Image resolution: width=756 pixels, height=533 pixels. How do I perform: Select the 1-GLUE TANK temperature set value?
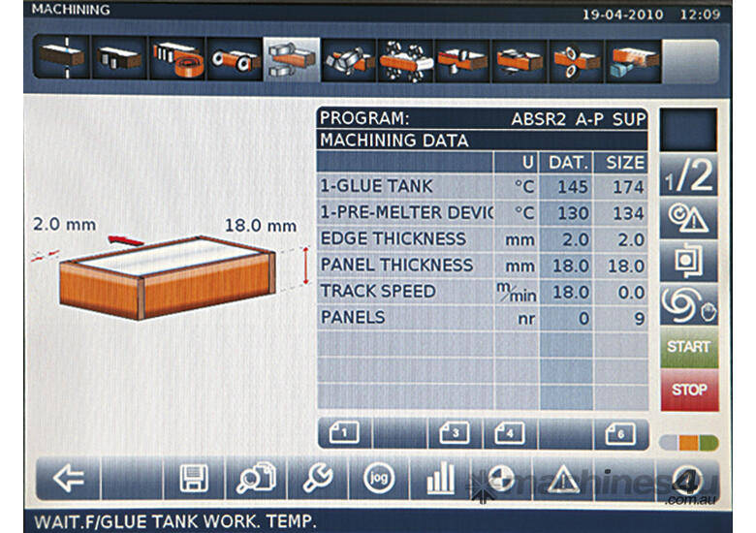click(x=568, y=186)
